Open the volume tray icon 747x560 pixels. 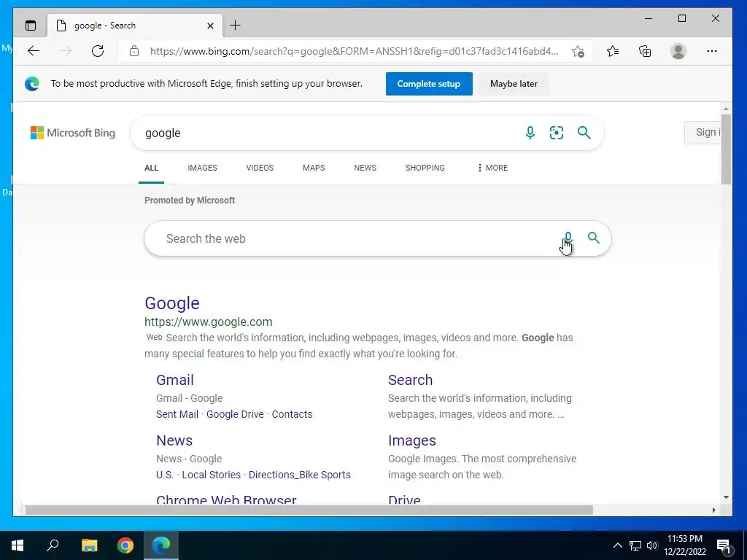652,545
